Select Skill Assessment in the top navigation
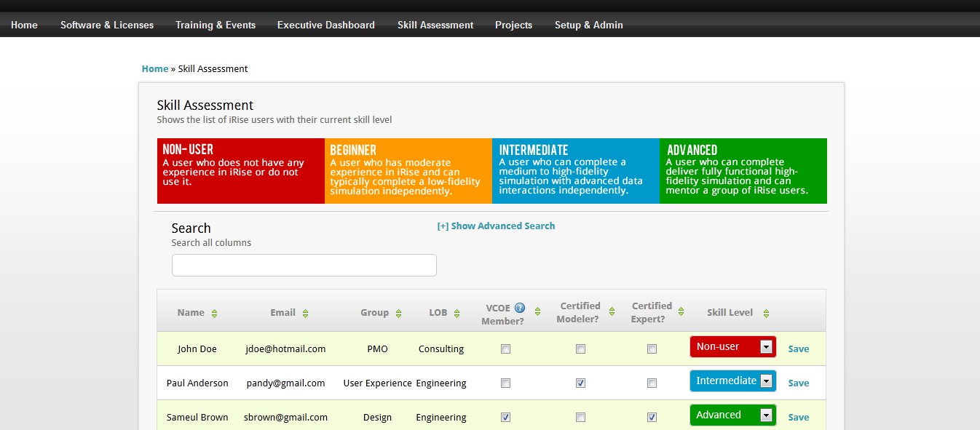980x430 pixels. (435, 25)
